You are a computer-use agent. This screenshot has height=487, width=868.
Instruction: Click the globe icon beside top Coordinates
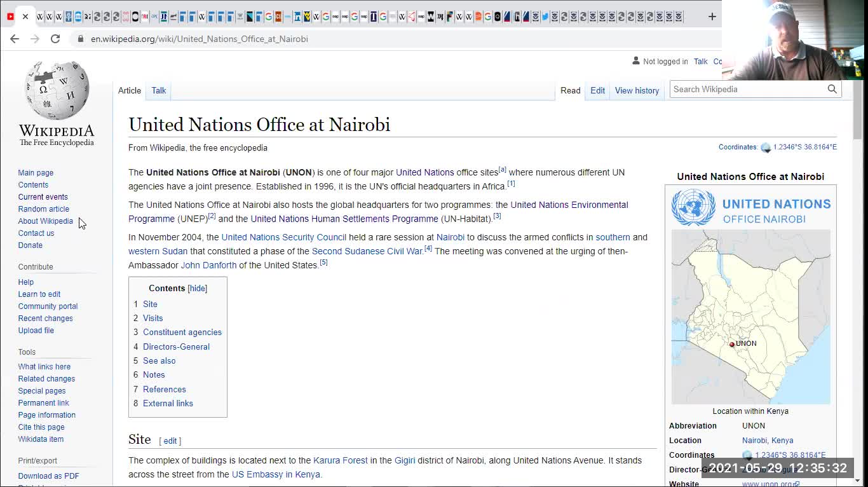pyautogui.click(x=766, y=147)
